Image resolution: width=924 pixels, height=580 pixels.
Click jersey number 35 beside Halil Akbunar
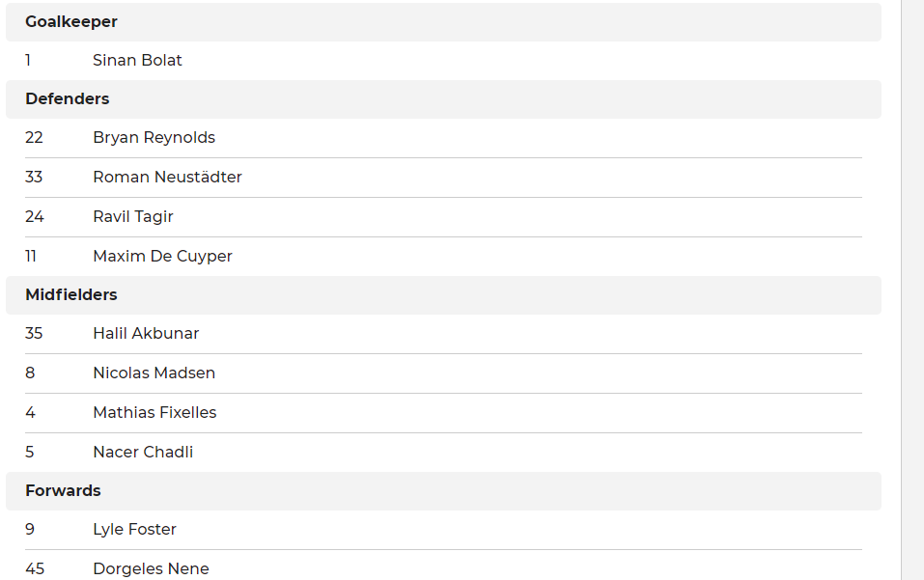[x=34, y=334]
